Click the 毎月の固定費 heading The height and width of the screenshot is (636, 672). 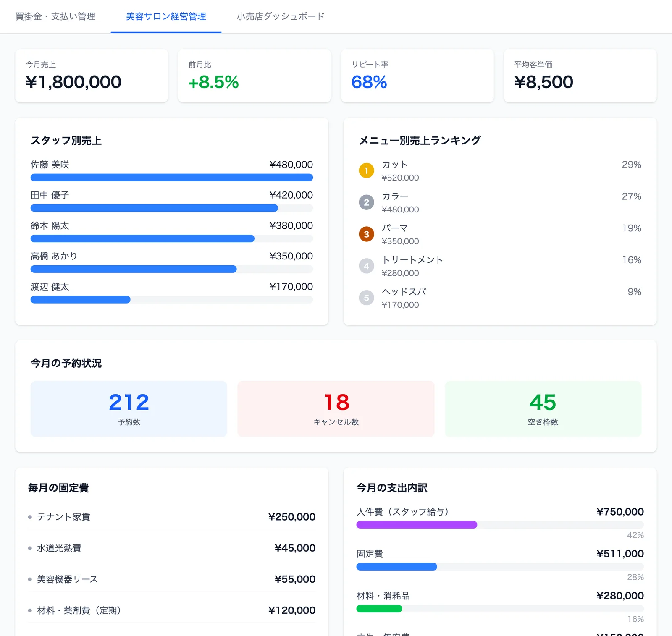pyautogui.click(x=58, y=488)
